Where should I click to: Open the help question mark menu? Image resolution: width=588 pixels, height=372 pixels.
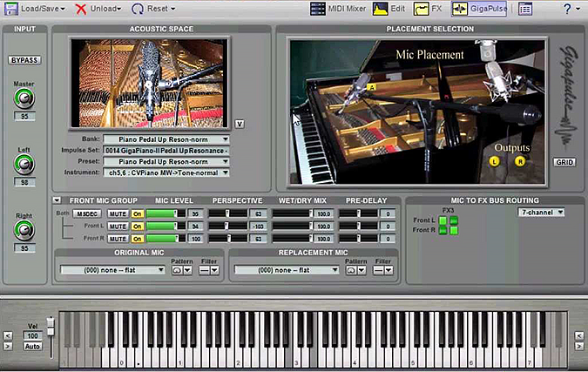pos(571,9)
